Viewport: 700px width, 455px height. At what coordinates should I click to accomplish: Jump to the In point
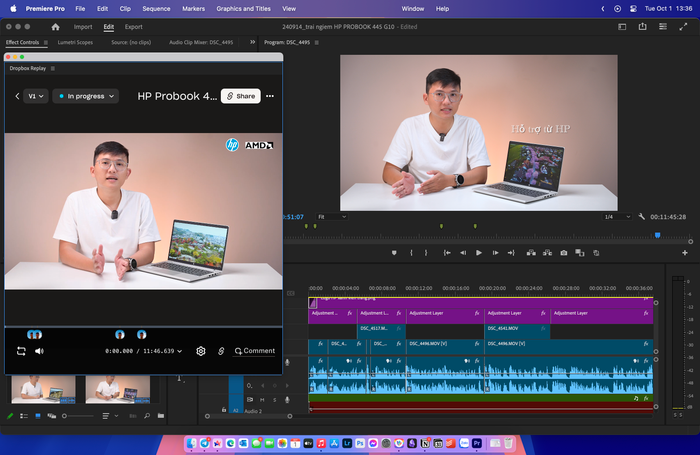click(x=446, y=253)
